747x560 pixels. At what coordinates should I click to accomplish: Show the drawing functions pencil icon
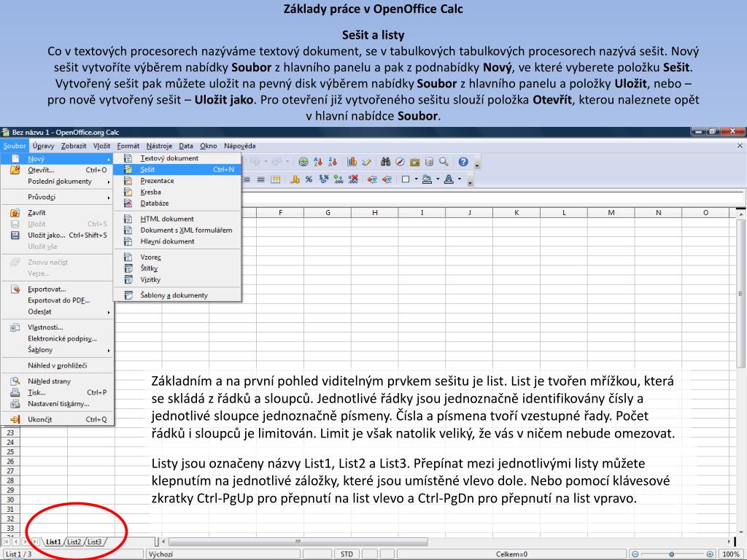coord(366,162)
